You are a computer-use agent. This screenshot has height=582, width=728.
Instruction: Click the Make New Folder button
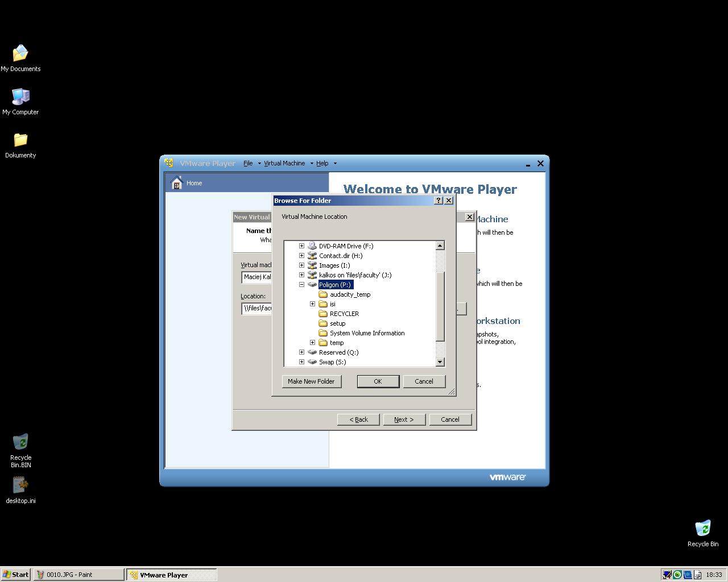click(311, 381)
